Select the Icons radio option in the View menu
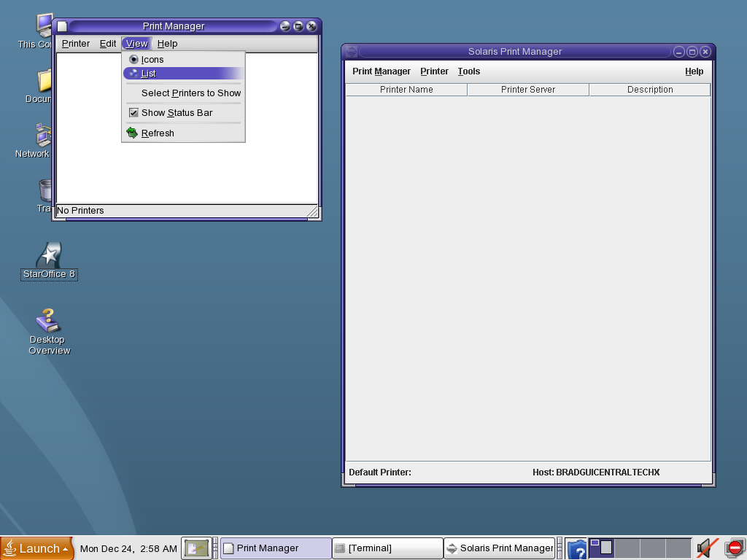The width and height of the screenshot is (747, 560). pos(183,60)
